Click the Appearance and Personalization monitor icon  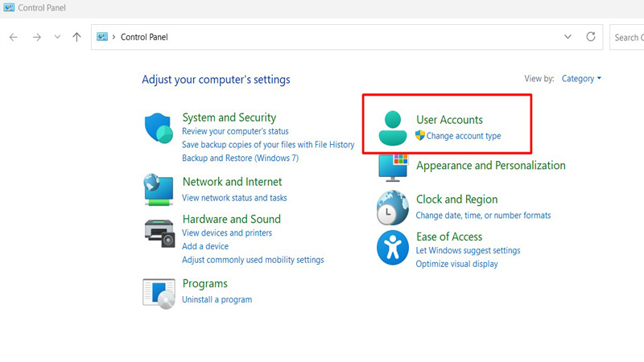click(393, 167)
